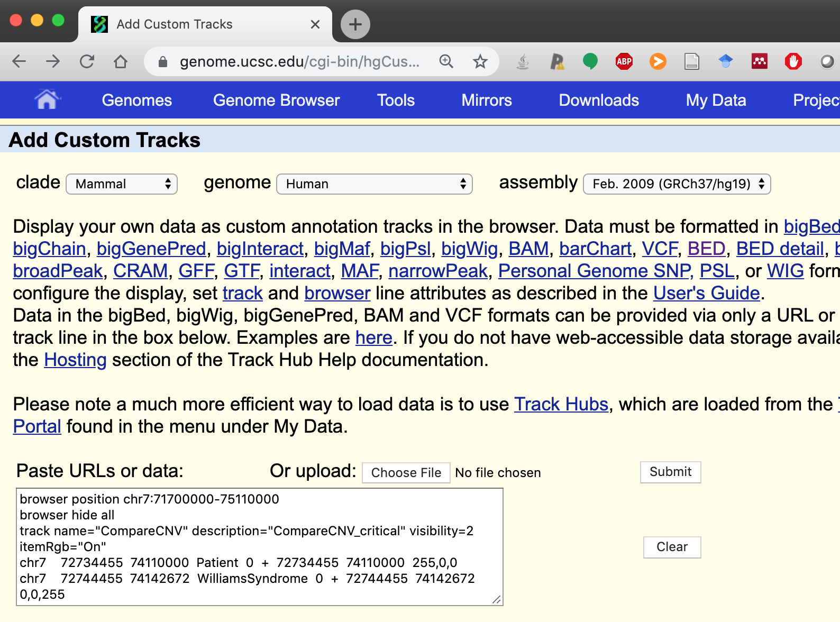This screenshot has height=622, width=840.
Task: Open the Hosting section link
Action: tap(75, 360)
